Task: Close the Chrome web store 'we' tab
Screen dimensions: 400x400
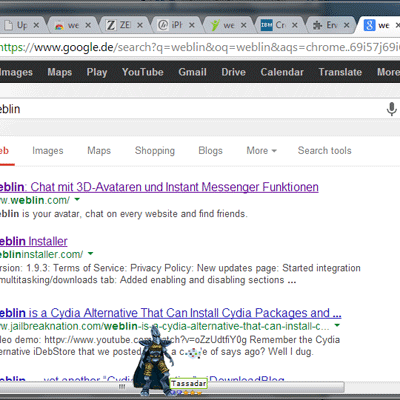Action: [88, 25]
